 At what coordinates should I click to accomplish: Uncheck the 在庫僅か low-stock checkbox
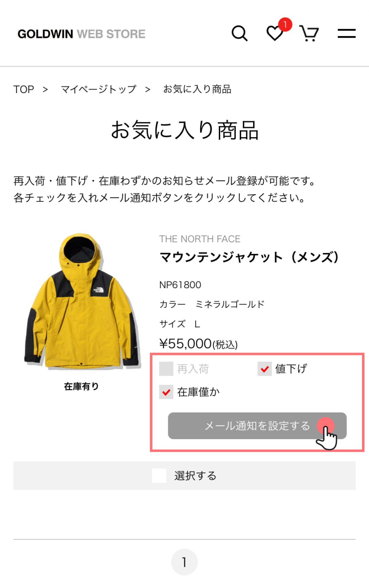coord(166,392)
